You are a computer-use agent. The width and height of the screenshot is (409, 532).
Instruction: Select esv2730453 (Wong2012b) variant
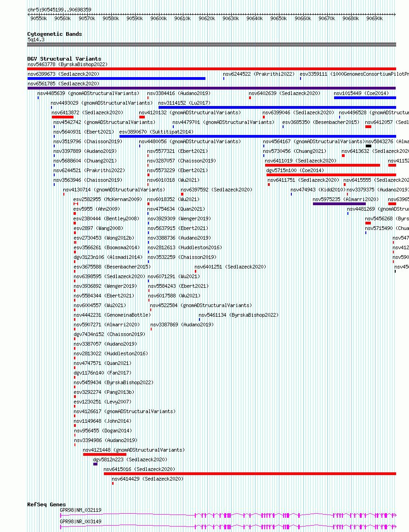pyautogui.click(x=104, y=238)
